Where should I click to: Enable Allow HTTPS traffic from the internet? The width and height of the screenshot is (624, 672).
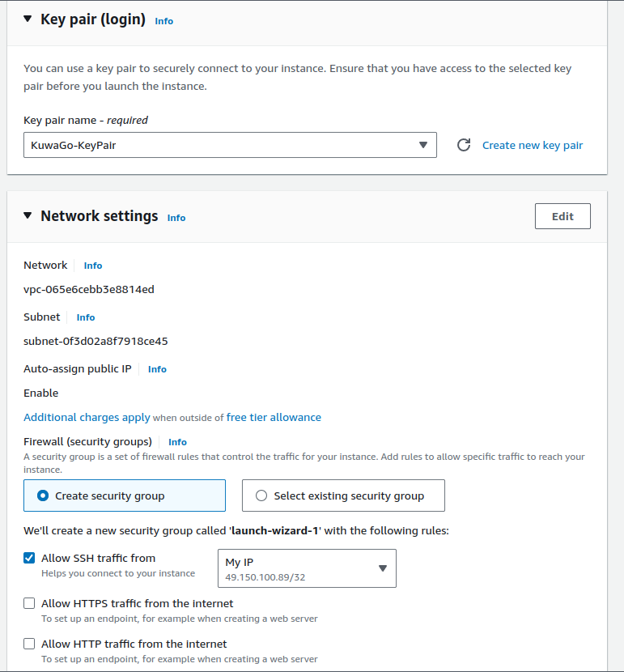(30, 603)
